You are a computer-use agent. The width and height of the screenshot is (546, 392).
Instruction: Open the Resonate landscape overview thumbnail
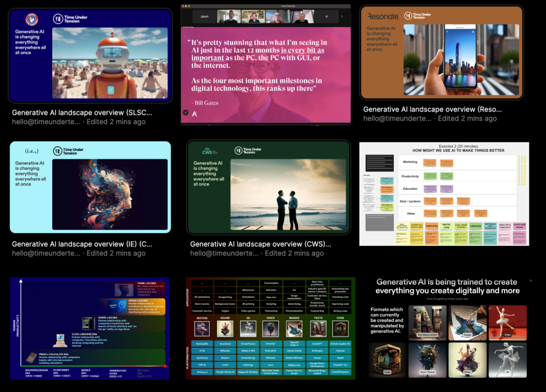[x=441, y=53]
